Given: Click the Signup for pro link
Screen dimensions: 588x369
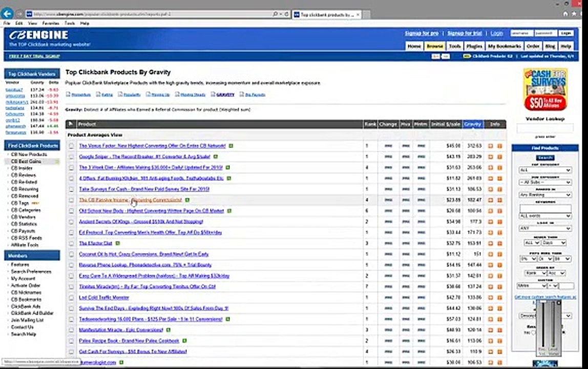Looking at the screenshot, I should point(422,33).
